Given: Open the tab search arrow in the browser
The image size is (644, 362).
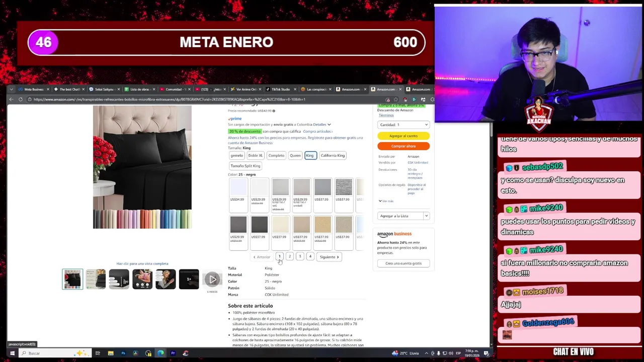Looking at the screenshot, I should [12, 89].
